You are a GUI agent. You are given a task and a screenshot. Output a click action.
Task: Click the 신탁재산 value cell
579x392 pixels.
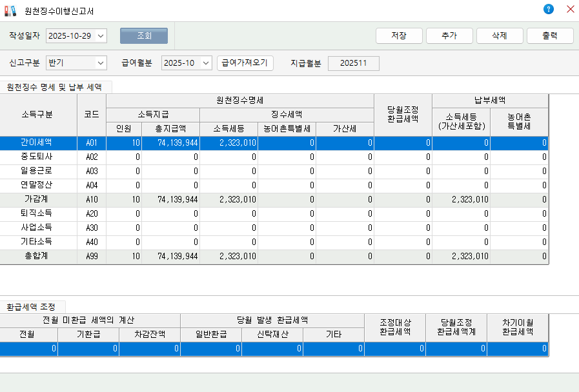pyautogui.click(x=272, y=349)
